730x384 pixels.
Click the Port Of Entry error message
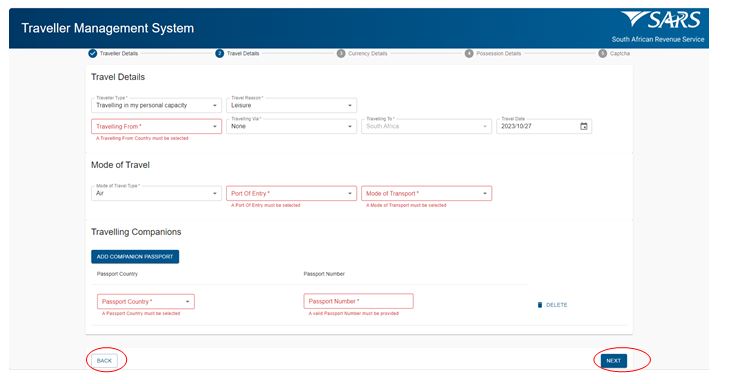tap(265, 205)
